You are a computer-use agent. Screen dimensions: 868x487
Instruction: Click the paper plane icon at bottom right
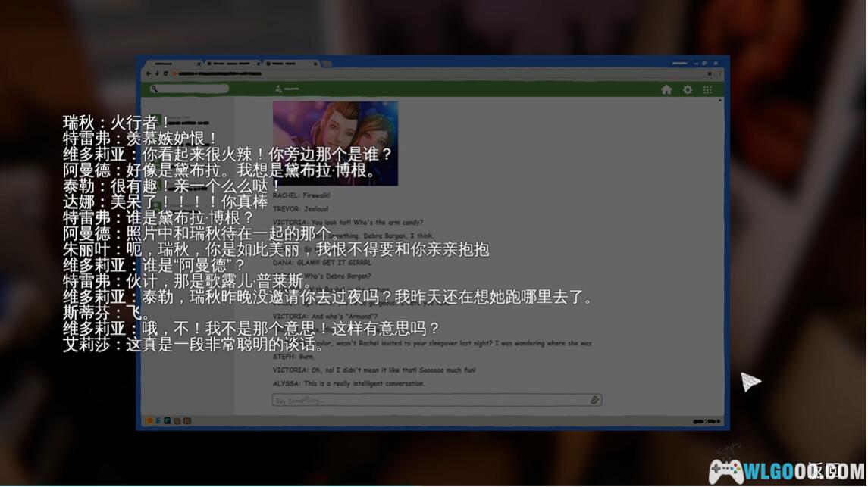click(750, 382)
